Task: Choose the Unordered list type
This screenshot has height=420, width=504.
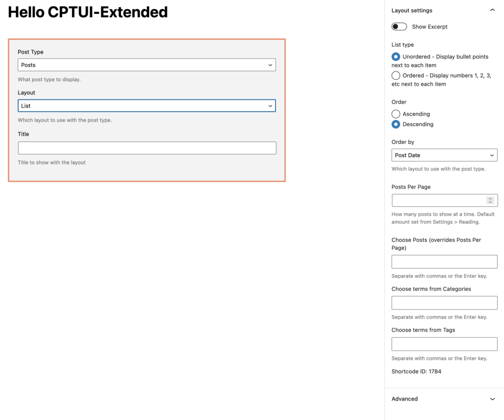Action: tap(396, 57)
